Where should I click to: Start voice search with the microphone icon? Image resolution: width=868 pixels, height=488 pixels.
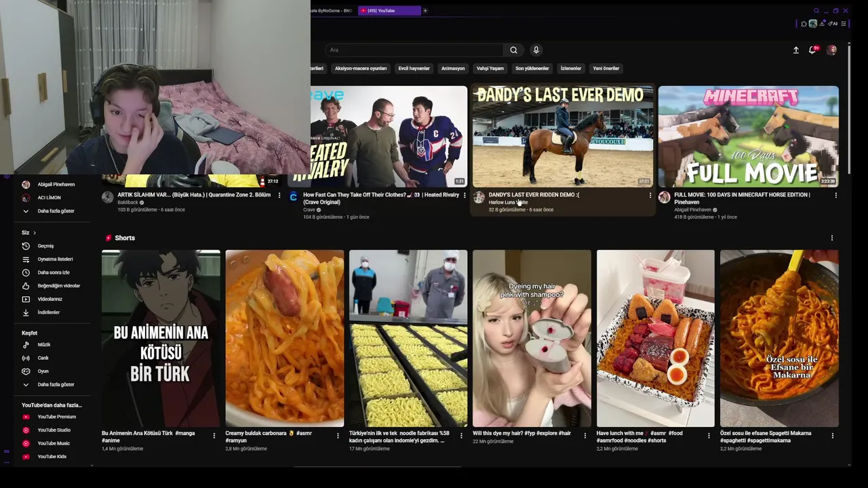[536, 50]
